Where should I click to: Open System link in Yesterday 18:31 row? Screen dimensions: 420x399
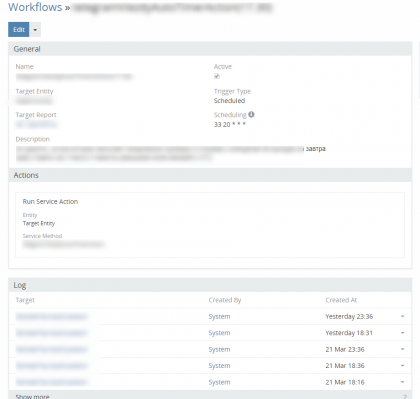pos(219,333)
